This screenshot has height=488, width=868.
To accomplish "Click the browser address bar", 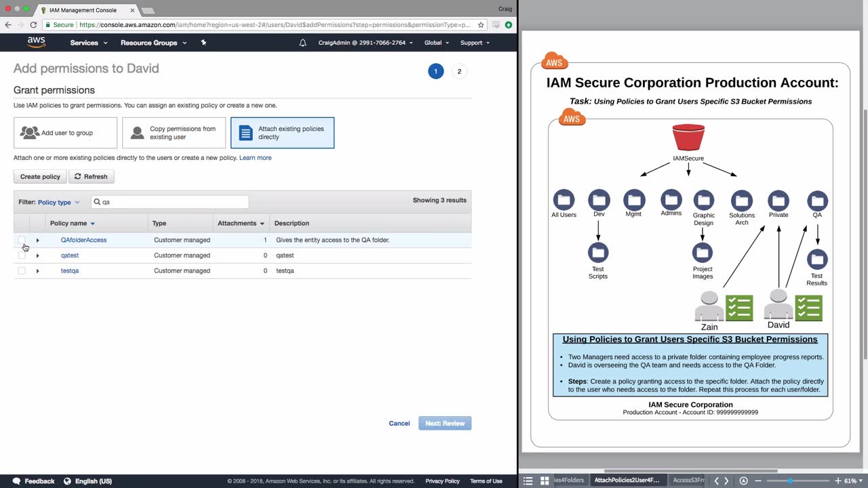I will [x=264, y=25].
